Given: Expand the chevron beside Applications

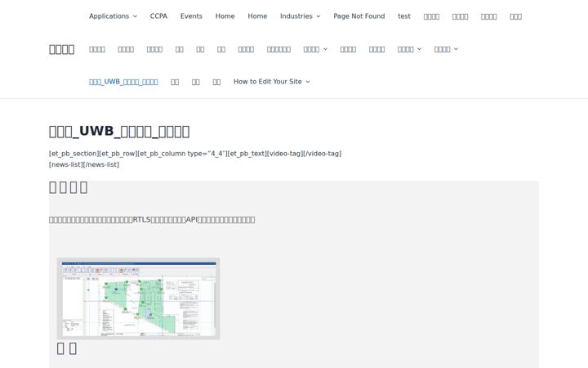Looking at the screenshot, I should click(135, 16).
